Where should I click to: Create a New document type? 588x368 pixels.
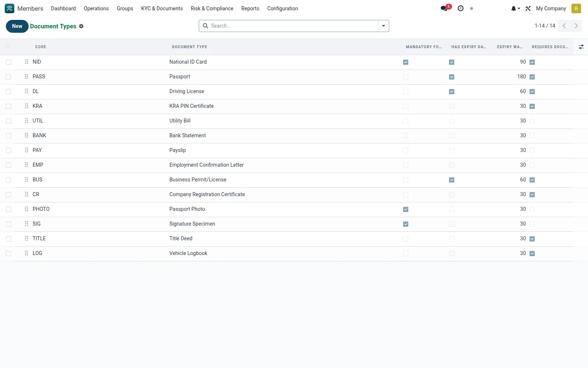(x=17, y=26)
